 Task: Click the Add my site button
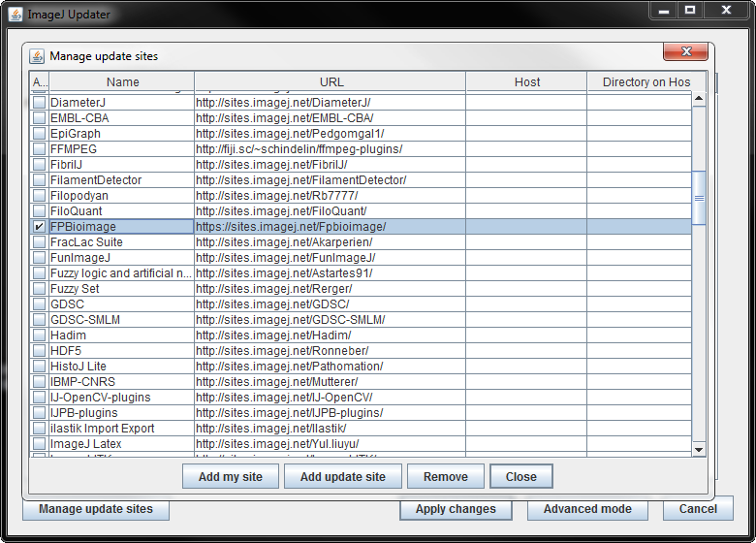pyautogui.click(x=231, y=476)
